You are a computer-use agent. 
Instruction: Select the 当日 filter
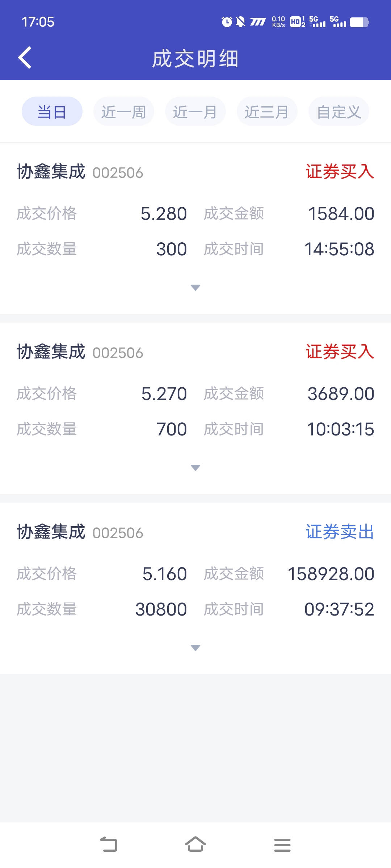pos(52,111)
